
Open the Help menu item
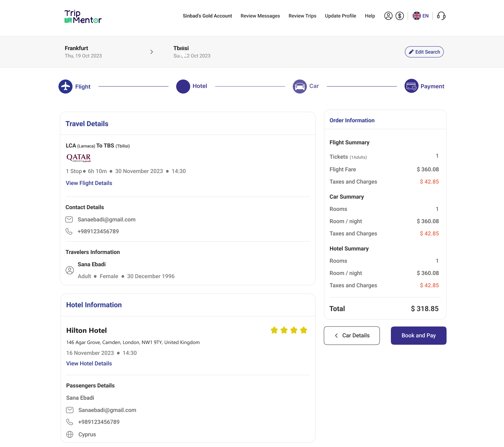(370, 16)
